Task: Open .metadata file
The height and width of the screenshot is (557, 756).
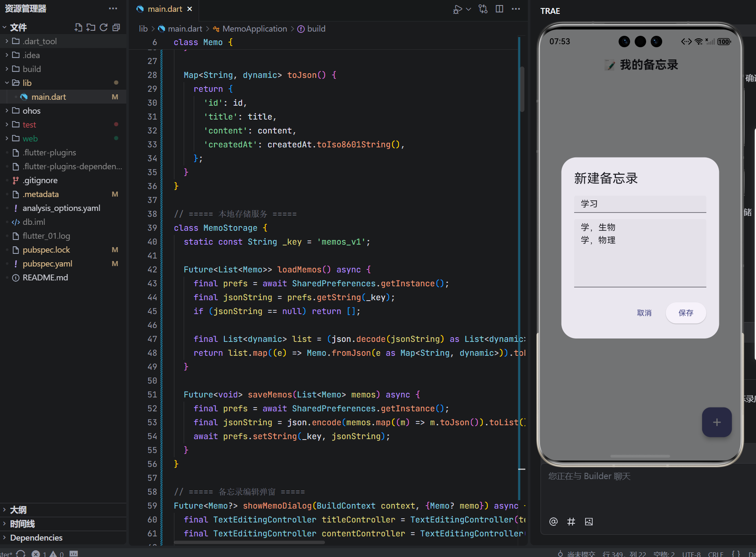Action: point(63,194)
